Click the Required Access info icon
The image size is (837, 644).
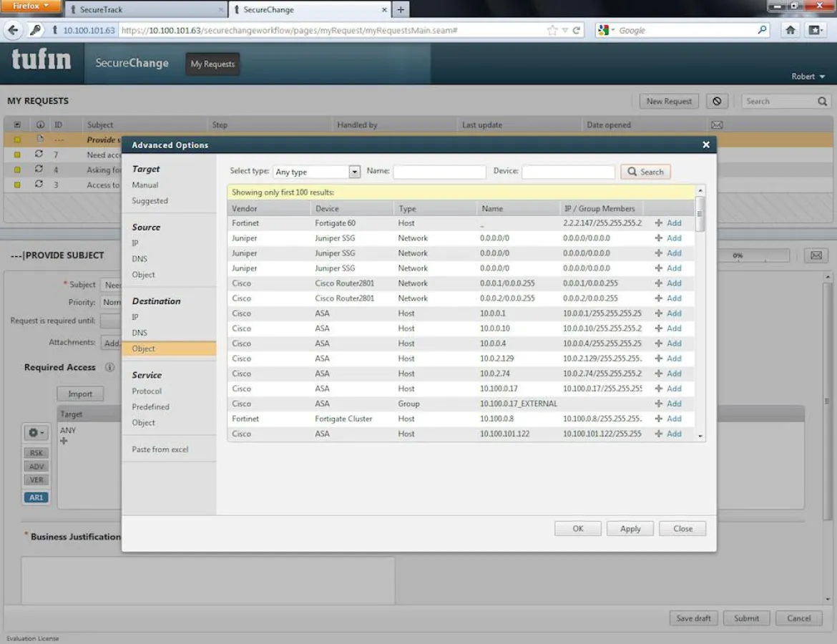pos(110,367)
